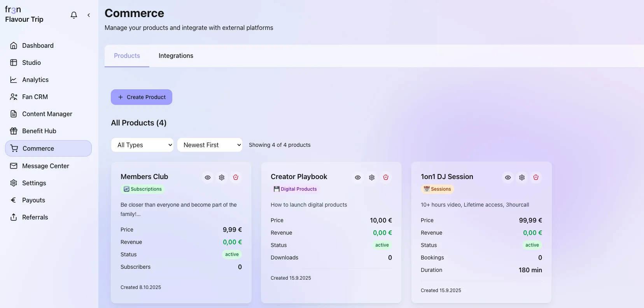Click the Commerce cart icon

pos(14,148)
